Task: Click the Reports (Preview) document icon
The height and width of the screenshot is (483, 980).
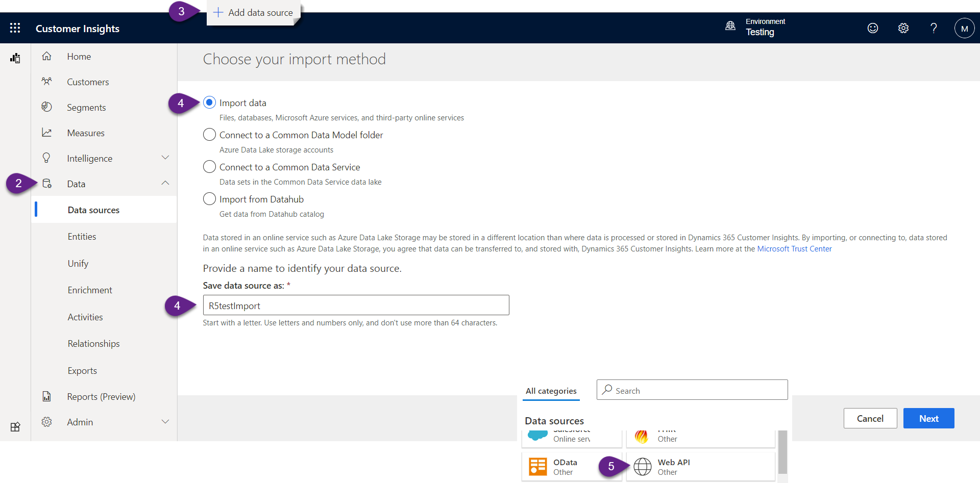Action: [x=46, y=396]
